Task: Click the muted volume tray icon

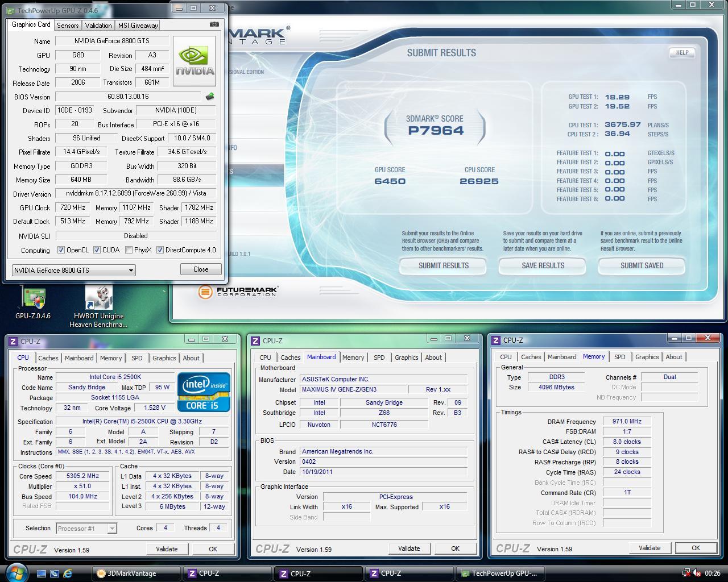Action: coord(697,573)
